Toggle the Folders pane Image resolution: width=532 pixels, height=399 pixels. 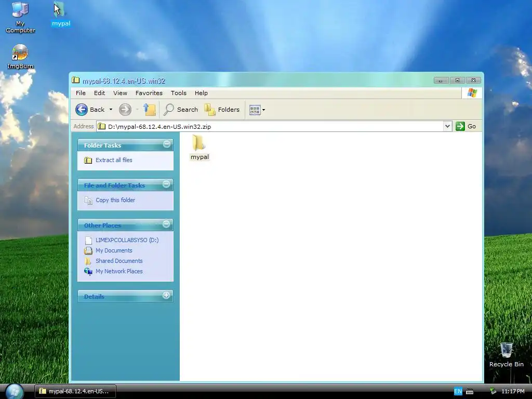[x=222, y=110]
